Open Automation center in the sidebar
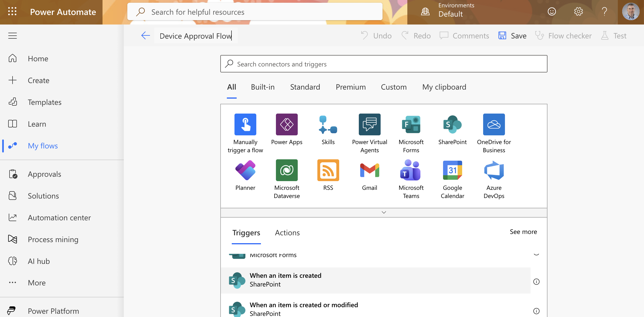 click(59, 218)
